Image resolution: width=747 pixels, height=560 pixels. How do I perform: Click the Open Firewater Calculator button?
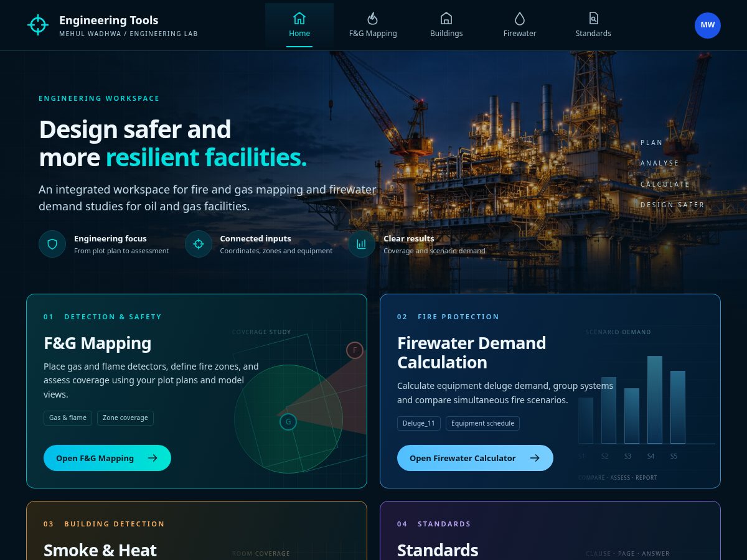coord(475,458)
